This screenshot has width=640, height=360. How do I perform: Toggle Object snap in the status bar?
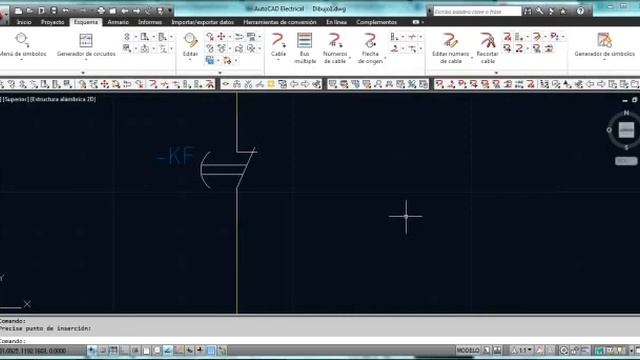click(146, 350)
